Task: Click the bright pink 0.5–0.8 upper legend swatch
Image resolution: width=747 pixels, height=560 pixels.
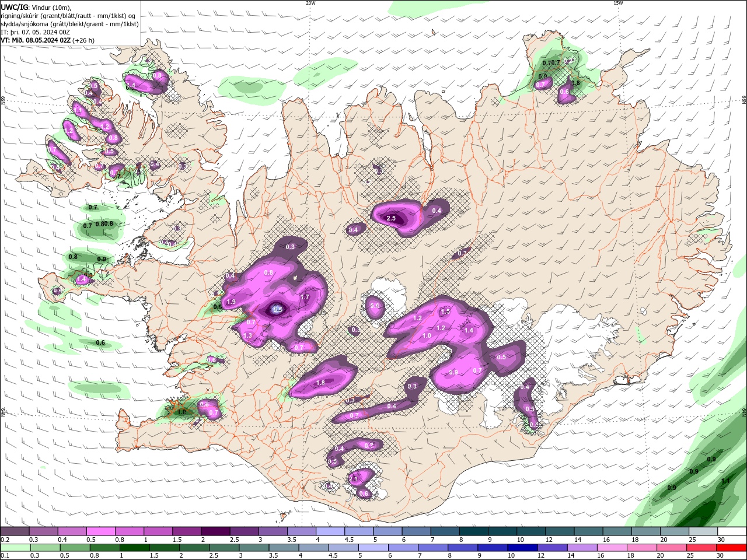Action: 100,531
